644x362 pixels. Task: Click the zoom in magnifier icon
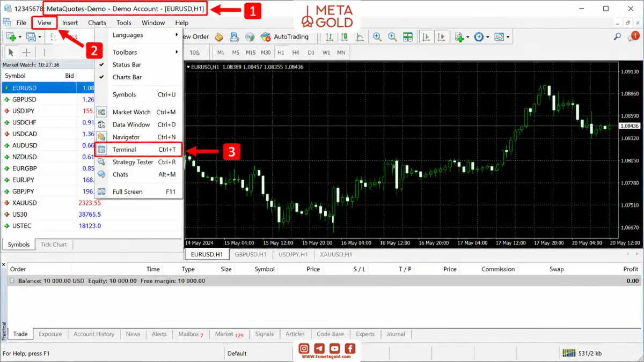(x=377, y=37)
